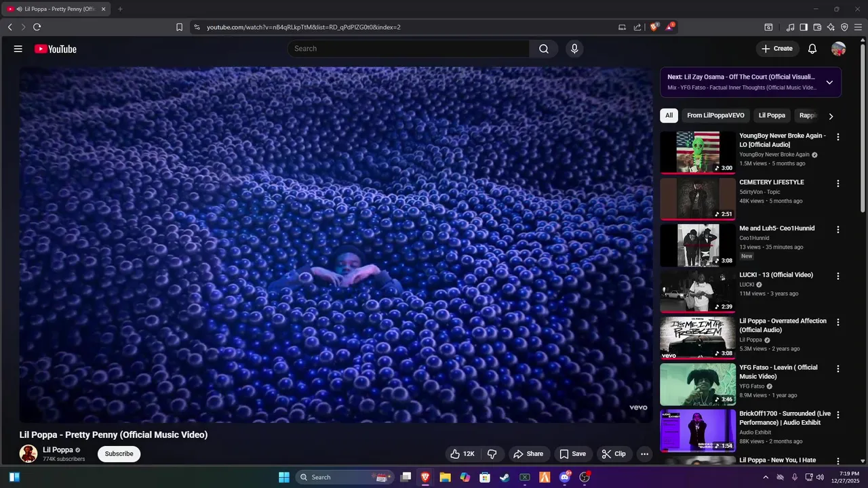Open options for BrickOff1700 Surrounded video
868x488 pixels.
point(838,415)
